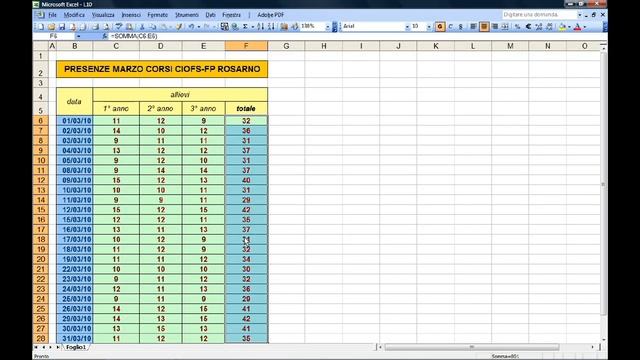Open the Inserisci menu
The height and width of the screenshot is (360, 640).
pos(131,15)
